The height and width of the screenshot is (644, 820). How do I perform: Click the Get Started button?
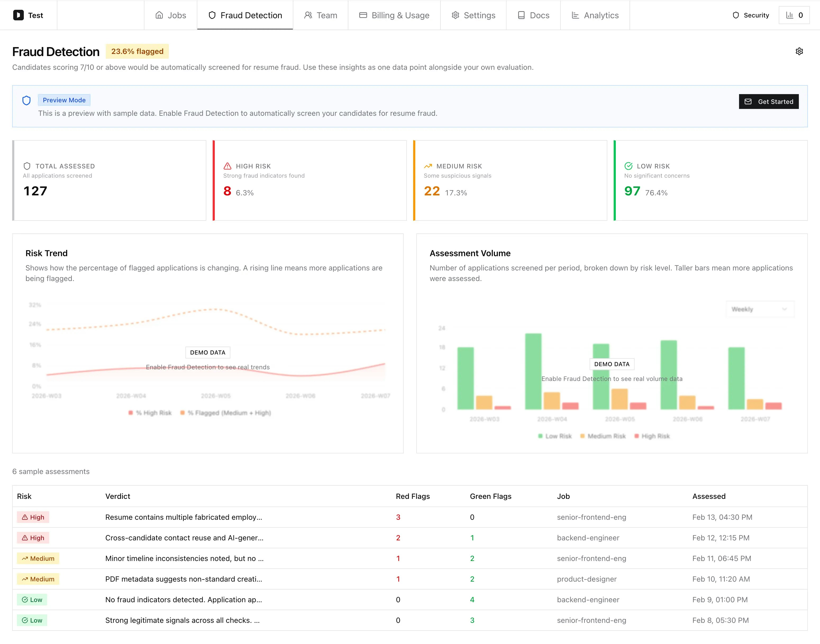point(768,102)
